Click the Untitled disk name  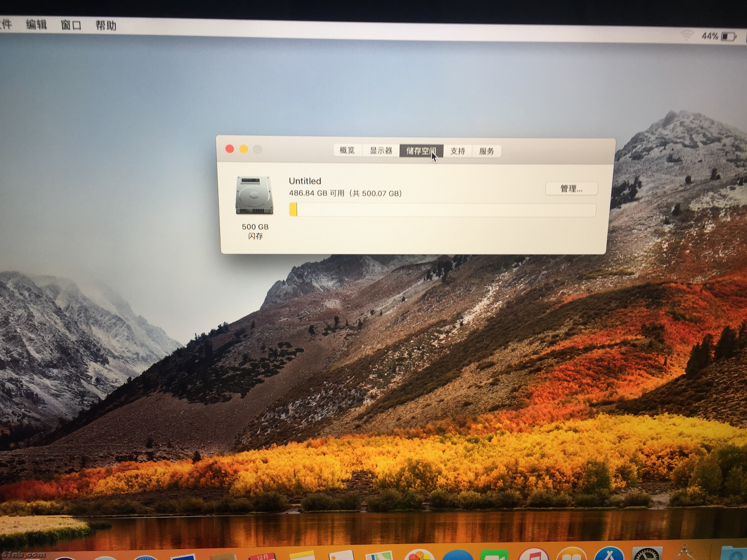(305, 181)
